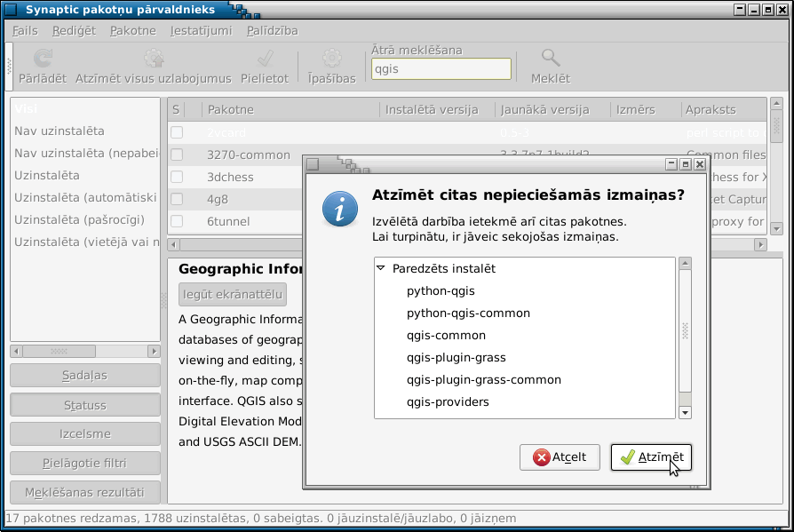Click the Pielietot apply checkmark icon
This screenshot has width=794, height=532.
[x=265, y=59]
